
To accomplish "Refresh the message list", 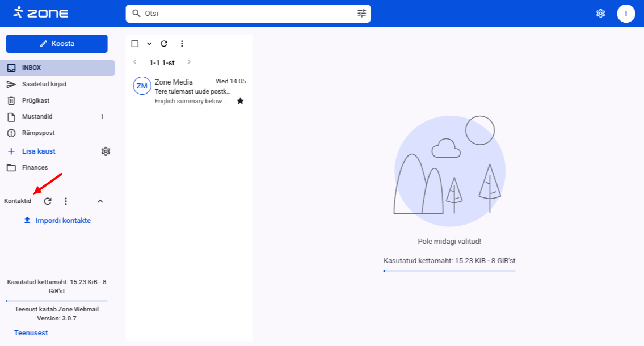I will pyautogui.click(x=164, y=44).
